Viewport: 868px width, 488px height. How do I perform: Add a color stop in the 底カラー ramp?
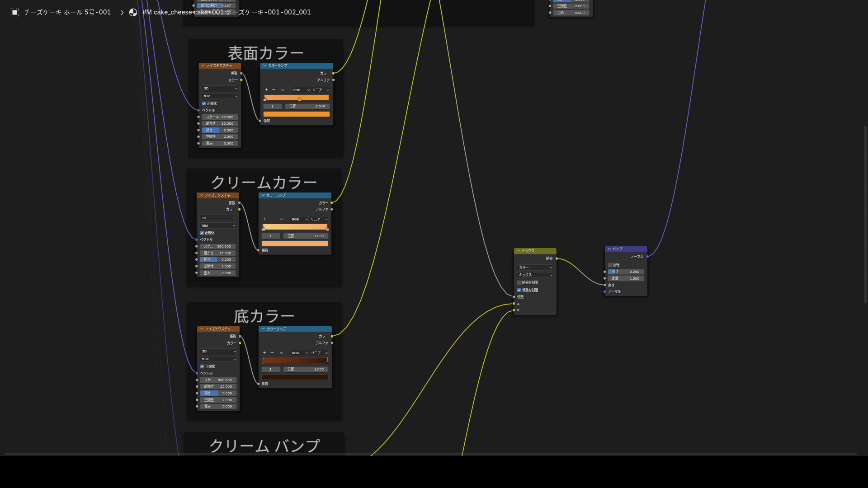[264, 353]
